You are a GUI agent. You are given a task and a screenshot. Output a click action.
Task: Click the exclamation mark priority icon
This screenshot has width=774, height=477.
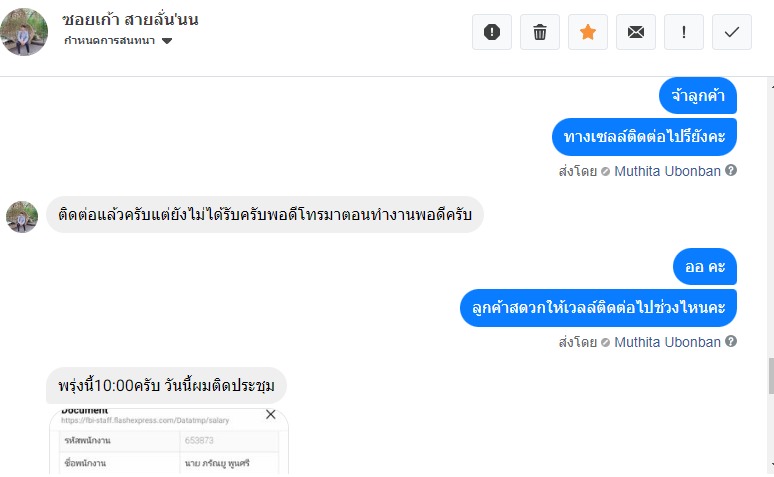coord(684,32)
